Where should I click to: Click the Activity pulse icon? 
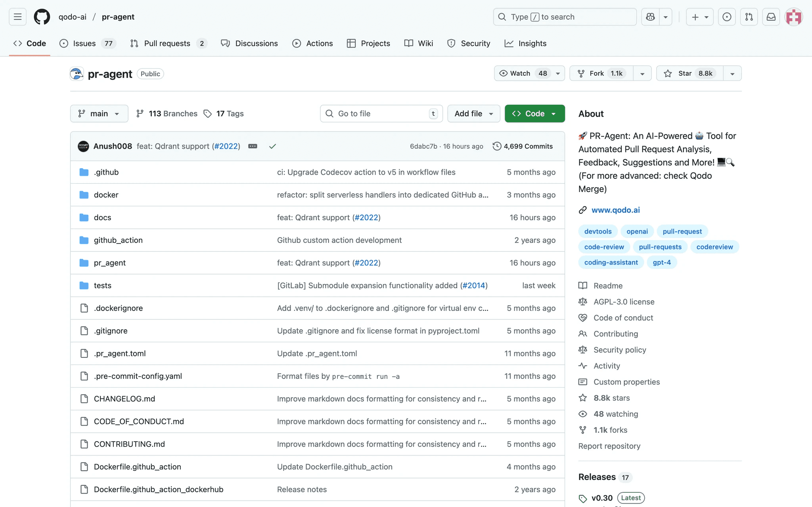583,366
